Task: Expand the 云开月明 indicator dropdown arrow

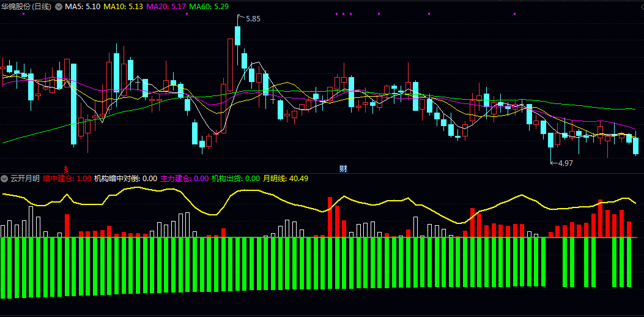Action: (4, 179)
